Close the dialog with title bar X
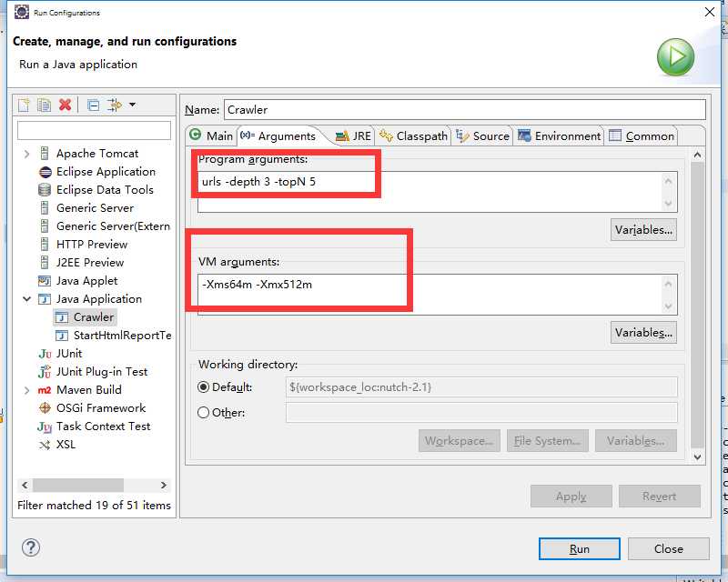This screenshot has width=728, height=582. pos(710,12)
